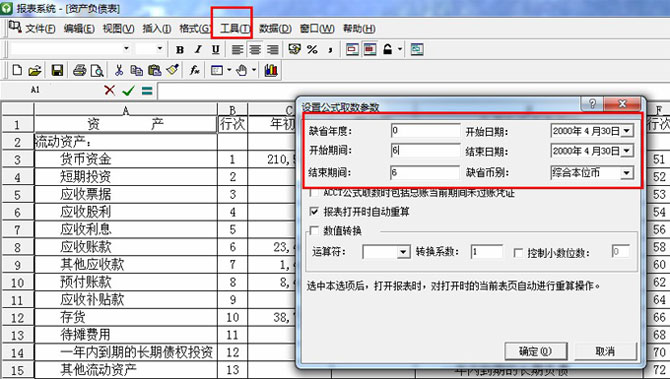Click the Cut scissors icon
This screenshot has width=670, height=379.
click(x=119, y=70)
